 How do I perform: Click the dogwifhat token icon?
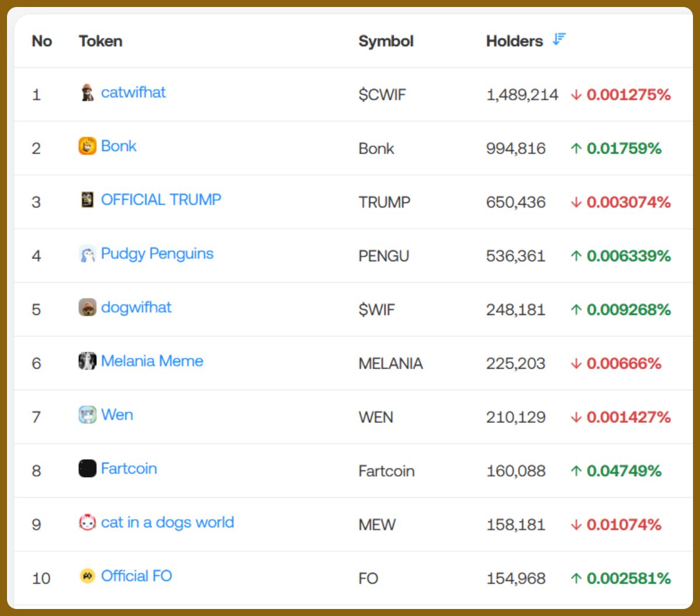tap(87, 307)
